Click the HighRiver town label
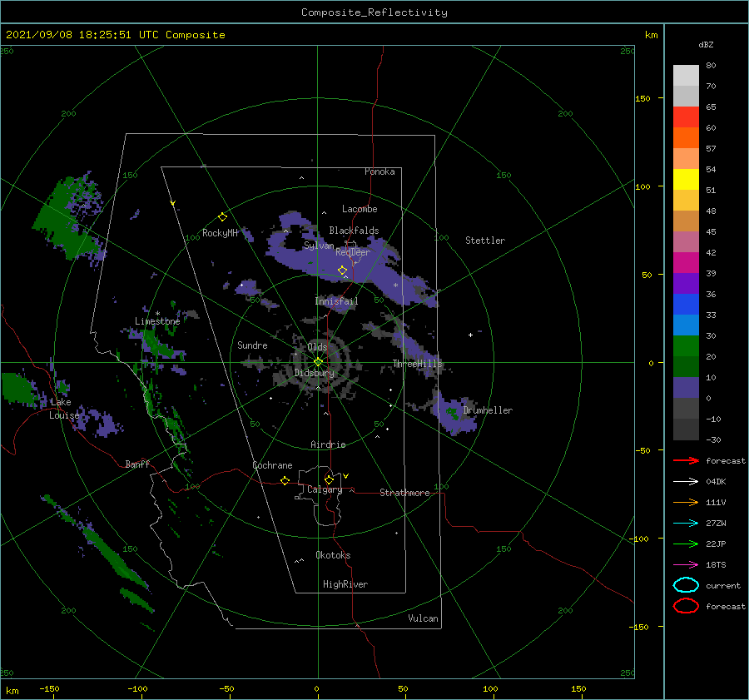The image size is (749, 700). 345,584
